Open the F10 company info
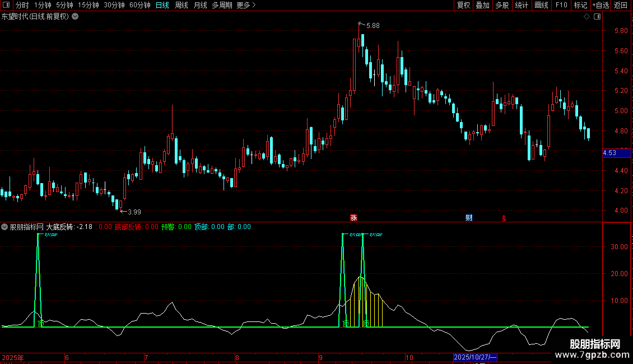The width and height of the screenshot is (633, 364). [561, 5]
